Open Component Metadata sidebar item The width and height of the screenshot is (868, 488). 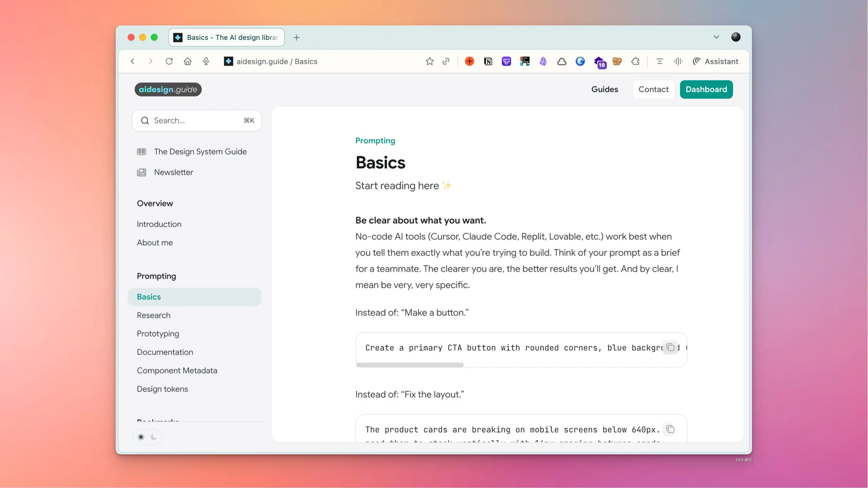pos(177,370)
